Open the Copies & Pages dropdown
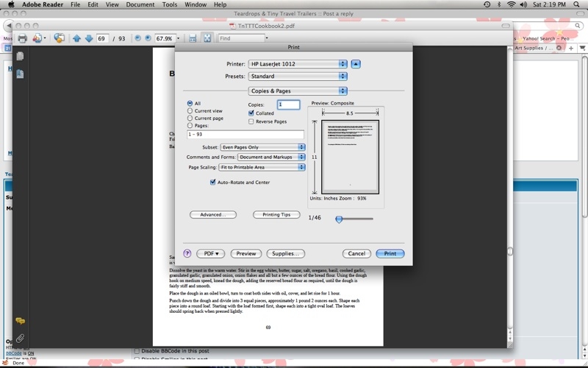Viewport: 588px width, 368px height. click(x=298, y=91)
